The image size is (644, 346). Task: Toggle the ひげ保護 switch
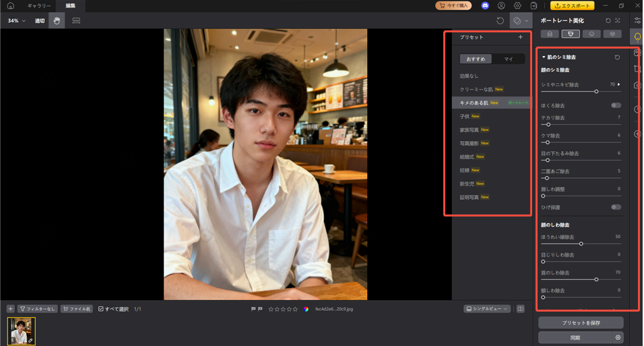click(x=616, y=207)
